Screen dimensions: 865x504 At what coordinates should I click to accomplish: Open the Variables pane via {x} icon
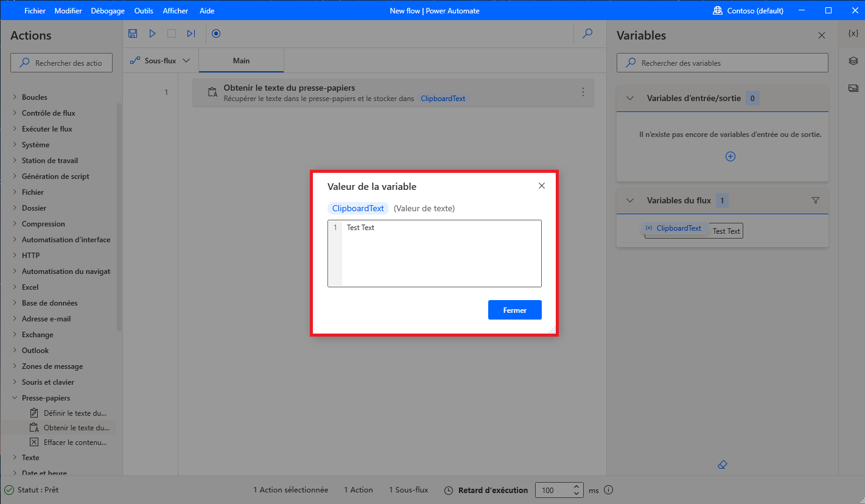tap(853, 34)
